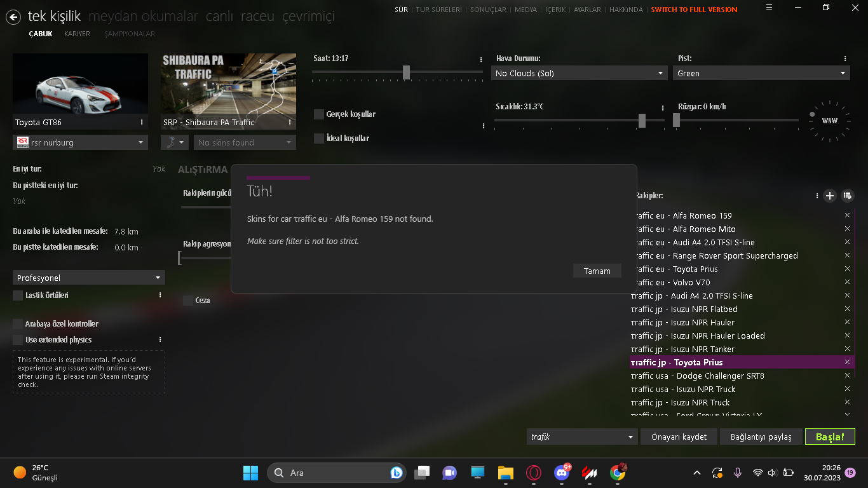Open Google Chrome from the taskbar
The width and height of the screenshot is (868, 488).
pos(618,473)
